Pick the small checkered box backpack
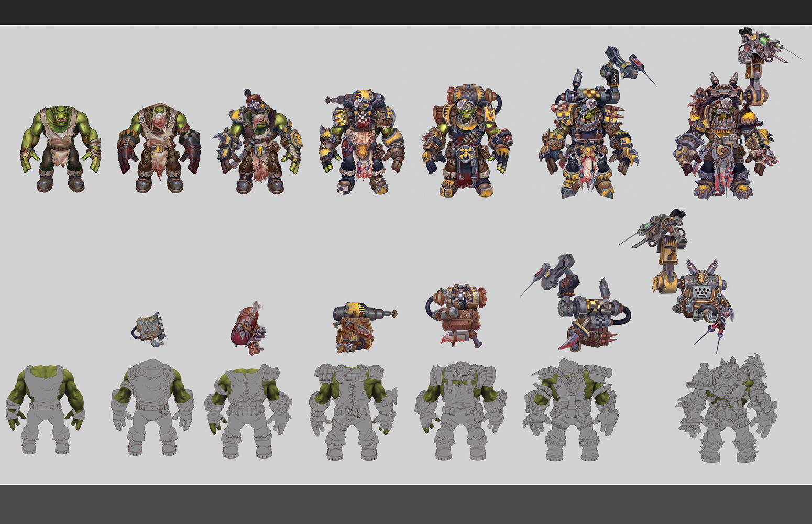 [148, 330]
